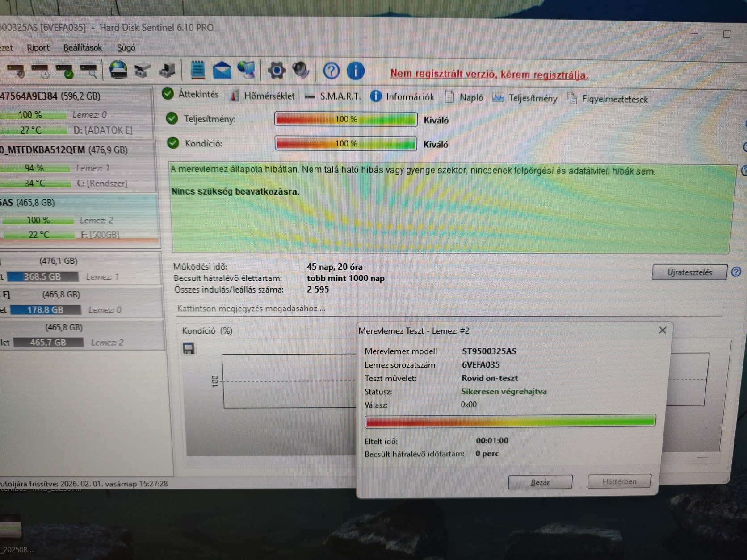Click the blue envelope e-mail toolbar icon

[222, 71]
